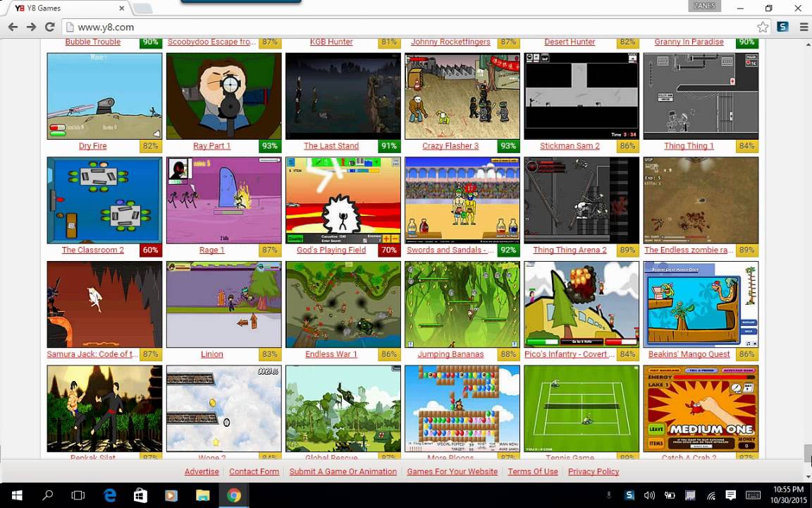Open the Bubble Trouble link
Viewport: 812px width, 508px height.
[x=93, y=42]
